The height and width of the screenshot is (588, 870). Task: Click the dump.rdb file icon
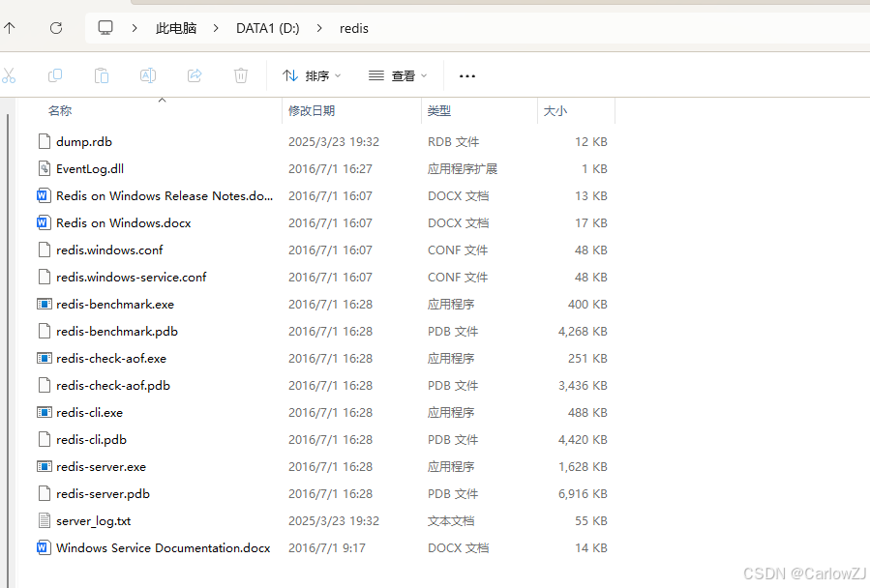click(x=45, y=141)
